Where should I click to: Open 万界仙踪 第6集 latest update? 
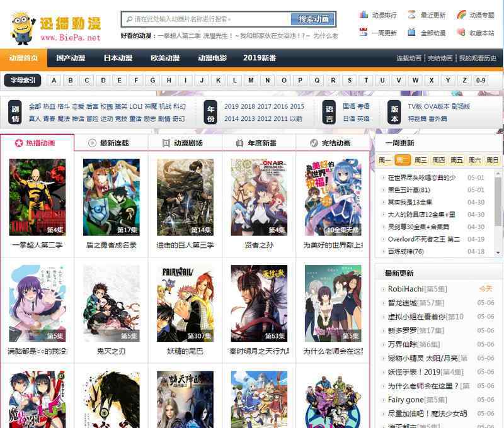pos(414,344)
